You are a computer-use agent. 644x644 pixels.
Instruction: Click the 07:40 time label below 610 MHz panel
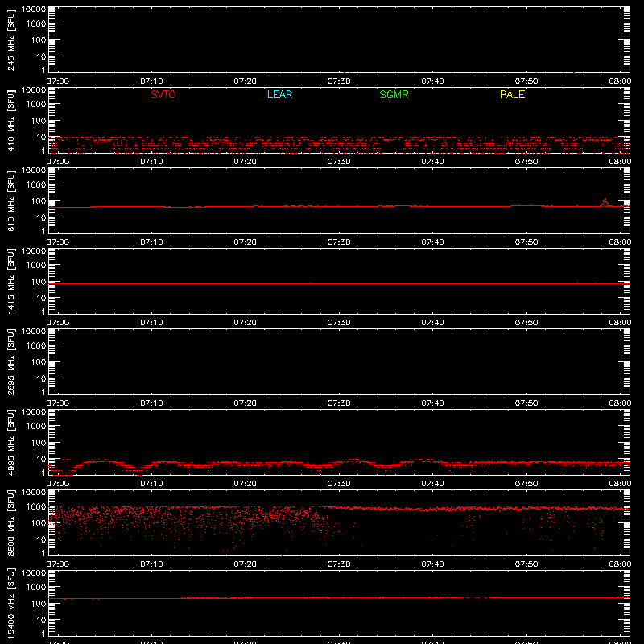point(432,242)
